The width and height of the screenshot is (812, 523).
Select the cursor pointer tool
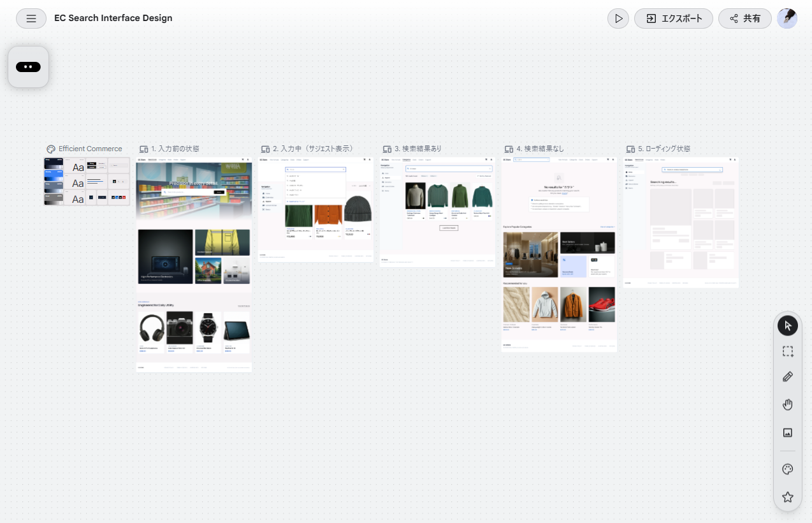point(788,326)
